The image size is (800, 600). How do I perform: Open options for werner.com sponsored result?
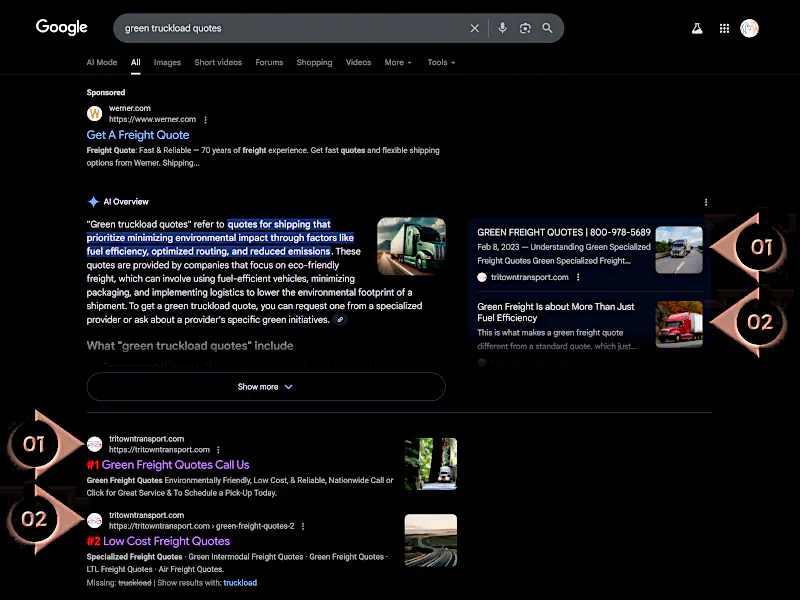[x=206, y=120]
